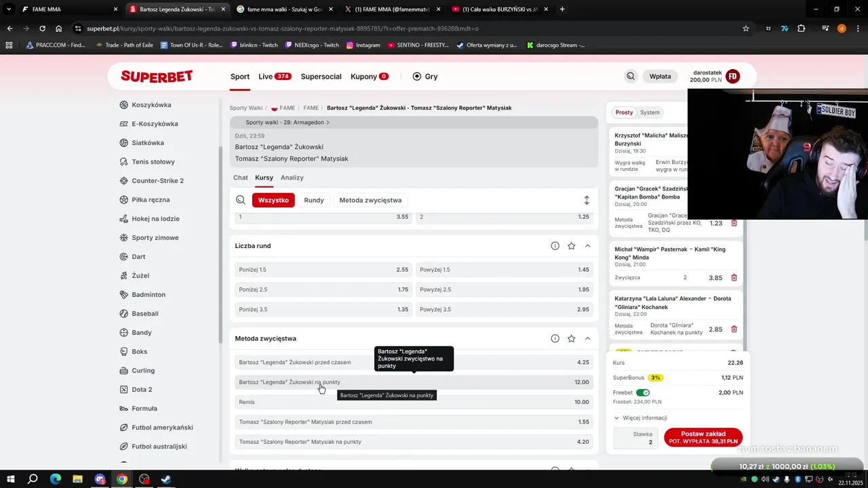Screen dimensions: 868x488
Task: Open the browser tab search dropdown
Action: [x=9, y=9]
